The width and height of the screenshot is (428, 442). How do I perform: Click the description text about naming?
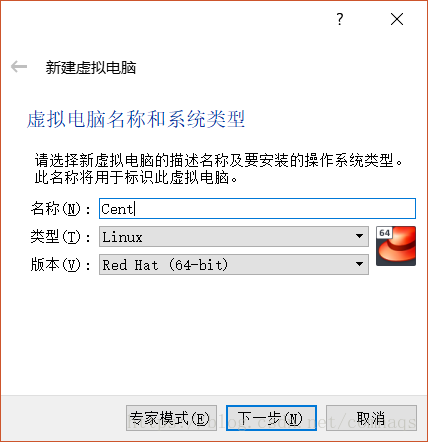click(219, 169)
